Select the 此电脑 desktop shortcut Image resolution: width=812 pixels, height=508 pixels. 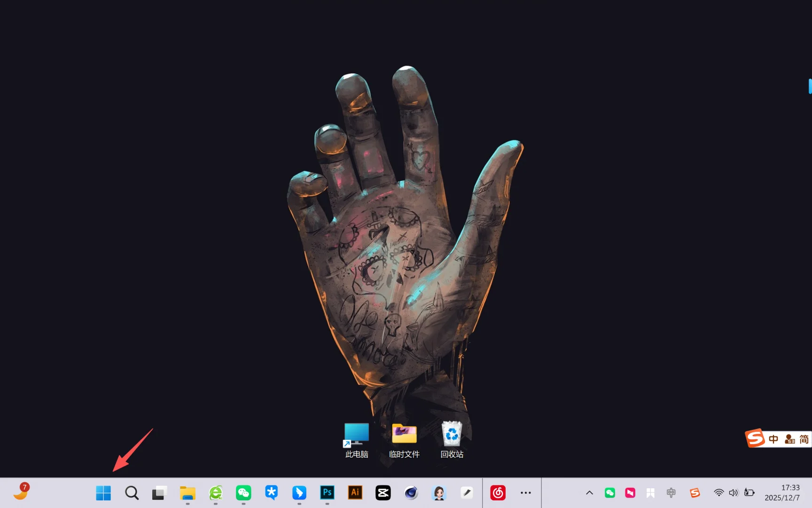click(357, 441)
